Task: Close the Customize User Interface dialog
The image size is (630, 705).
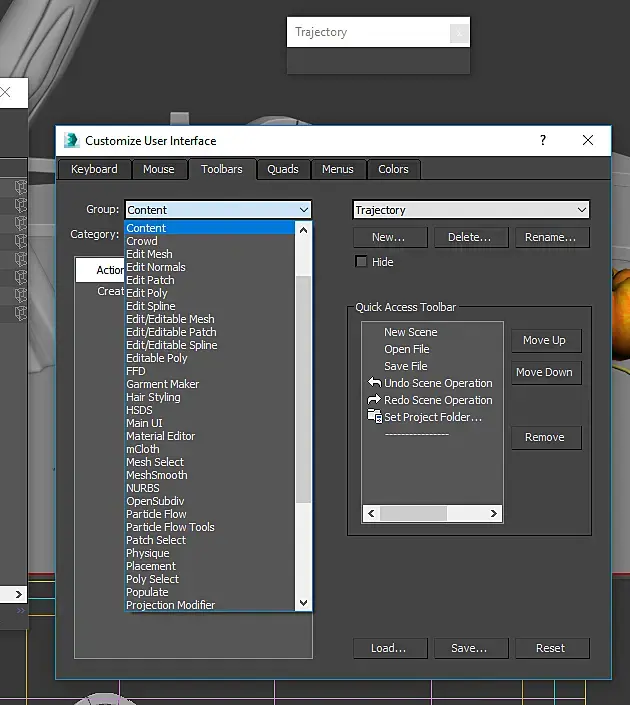Action: 588,140
